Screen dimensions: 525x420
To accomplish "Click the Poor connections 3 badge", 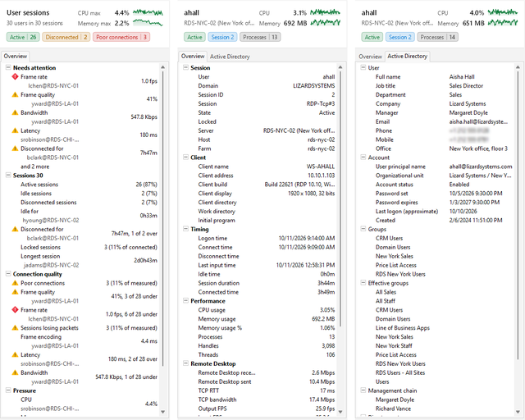I will [x=121, y=37].
